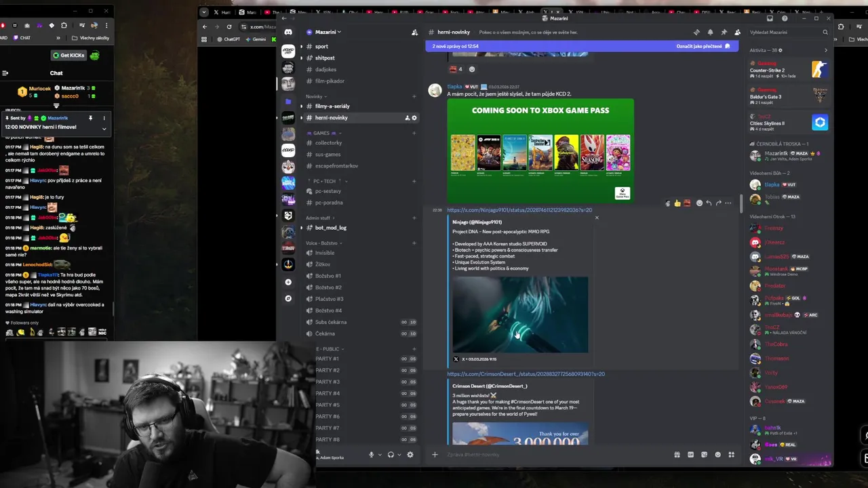Open apps icon in message bar
This screenshot has width=868, height=488.
(x=731, y=455)
